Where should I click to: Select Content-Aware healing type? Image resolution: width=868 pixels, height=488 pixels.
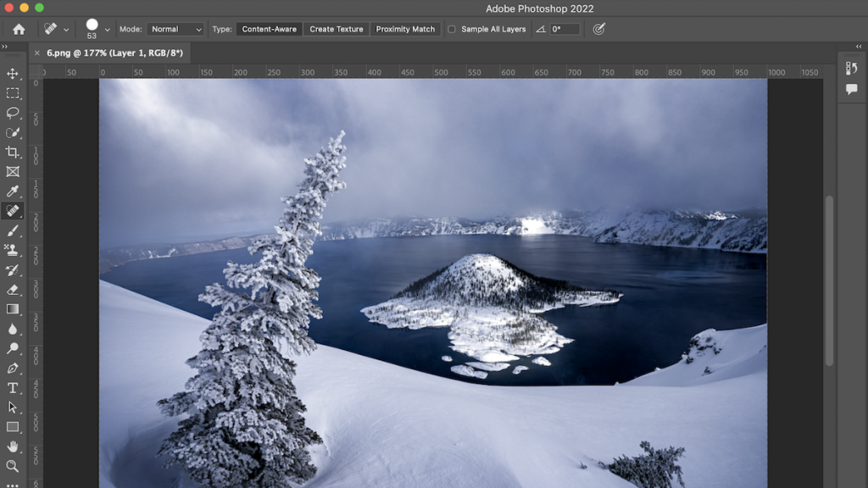click(x=270, y=29)
